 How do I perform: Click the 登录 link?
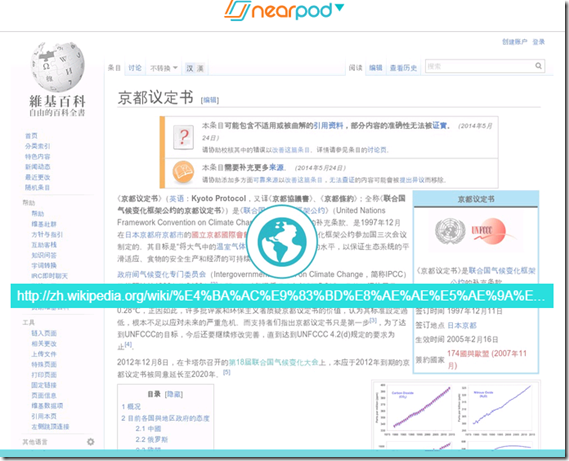point(539,42)
